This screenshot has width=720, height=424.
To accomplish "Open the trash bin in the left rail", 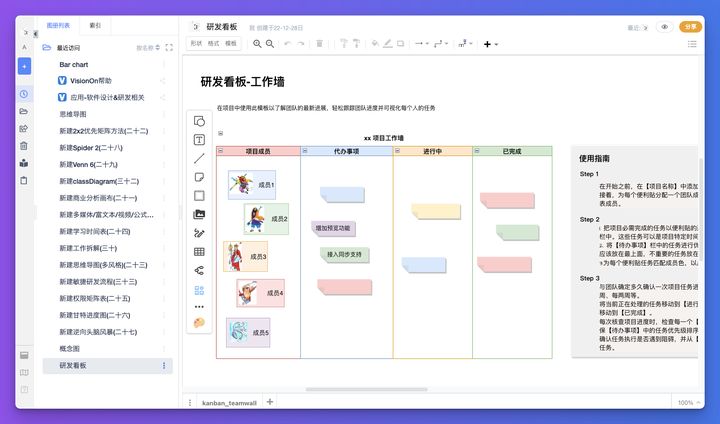I will click(24, 146).
